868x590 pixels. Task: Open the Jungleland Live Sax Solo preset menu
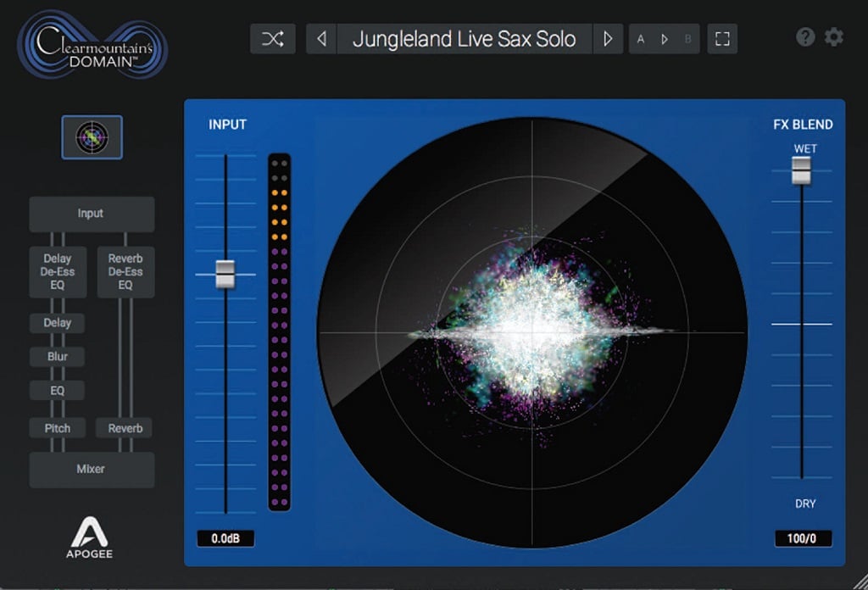[x=465, y=39]
